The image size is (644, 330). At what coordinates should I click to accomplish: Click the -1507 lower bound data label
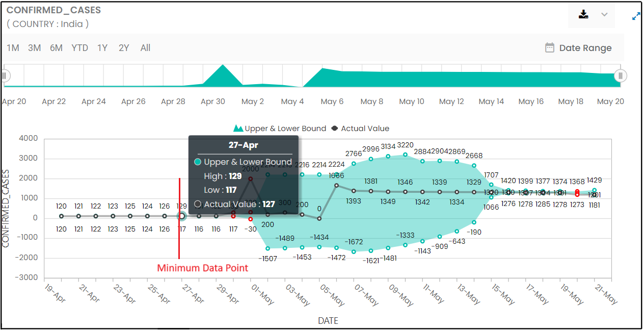click(x=267, y=259)
